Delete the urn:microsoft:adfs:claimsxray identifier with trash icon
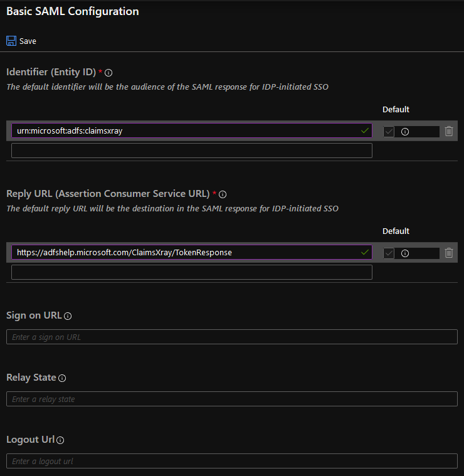464x476 pixels. click(x=448, y=131)
